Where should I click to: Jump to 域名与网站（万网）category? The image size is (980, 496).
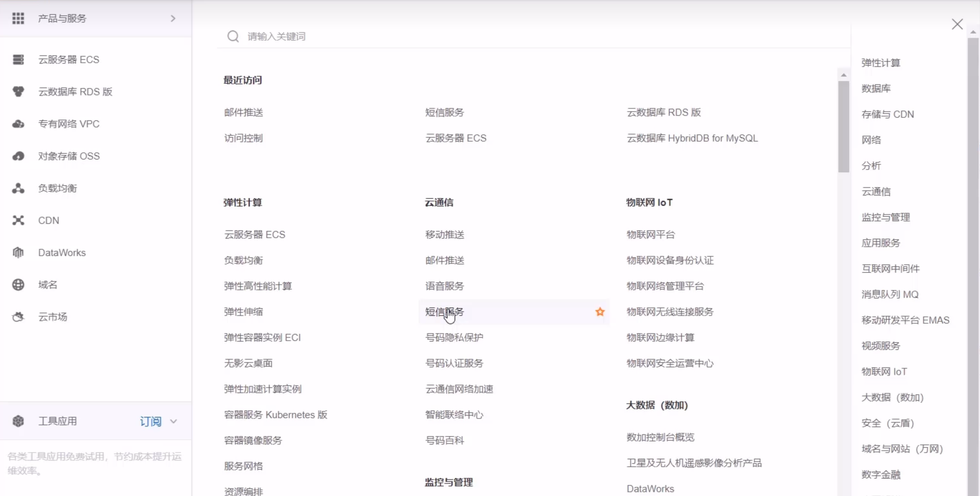[x=902, y=448]
